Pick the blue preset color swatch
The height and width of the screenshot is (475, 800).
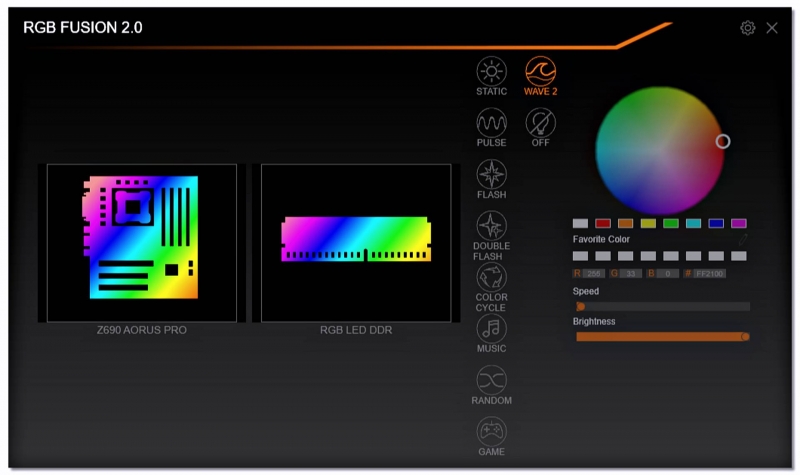tap(716, 223)
